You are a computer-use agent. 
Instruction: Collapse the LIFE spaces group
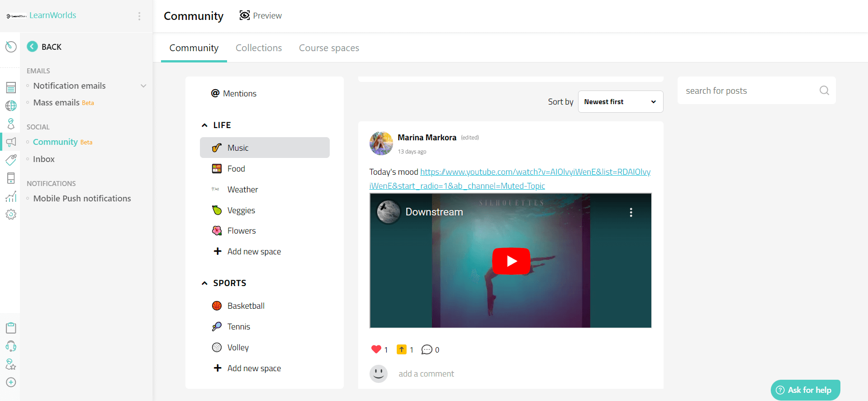point(204,125)
